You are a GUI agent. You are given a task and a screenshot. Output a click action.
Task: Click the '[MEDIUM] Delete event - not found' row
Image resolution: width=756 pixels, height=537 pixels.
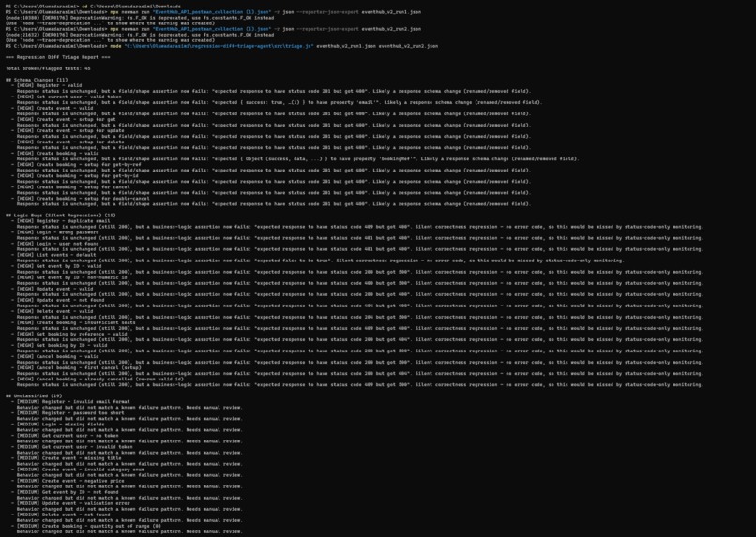tap(61, 515)
